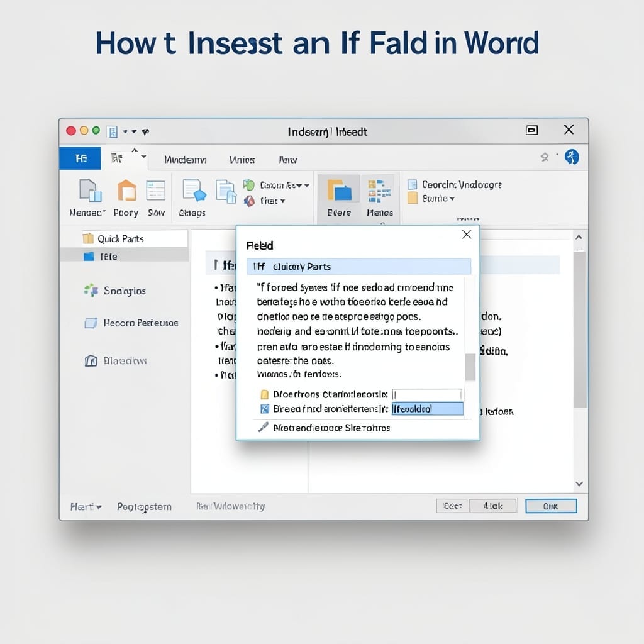Click the pin icon after the title bar arrows

coord(145,132)
